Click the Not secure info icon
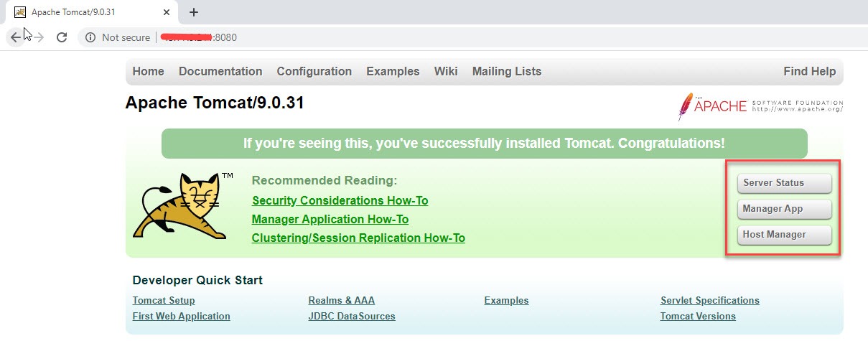Screen dimensions: 868x341 pyautogui.click(x=90, y=37)
